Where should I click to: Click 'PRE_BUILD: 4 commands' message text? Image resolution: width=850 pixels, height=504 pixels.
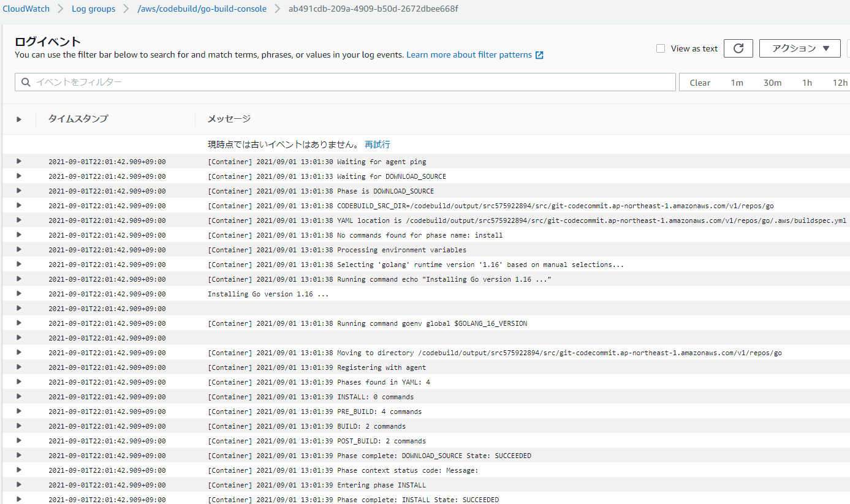click(315, 412)
